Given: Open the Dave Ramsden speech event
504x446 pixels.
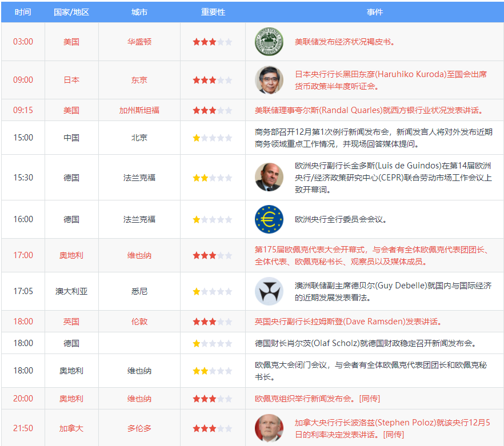Looking at the screenshot, I should tap(348, 322).
